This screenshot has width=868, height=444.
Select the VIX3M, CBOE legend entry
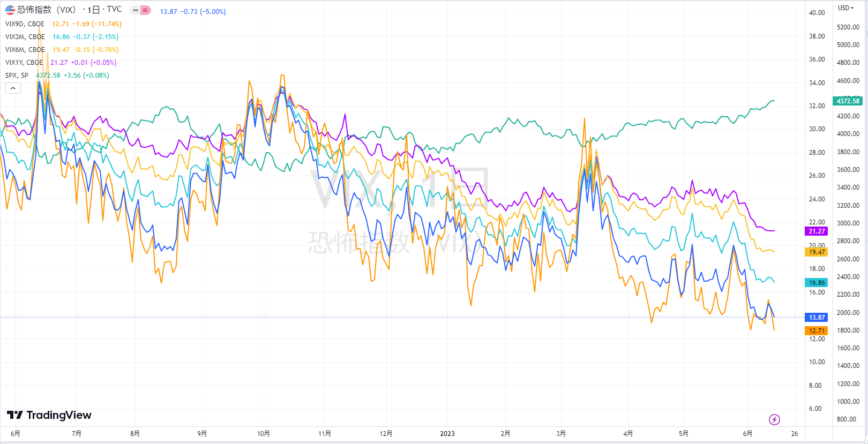(x=25, y=37)
